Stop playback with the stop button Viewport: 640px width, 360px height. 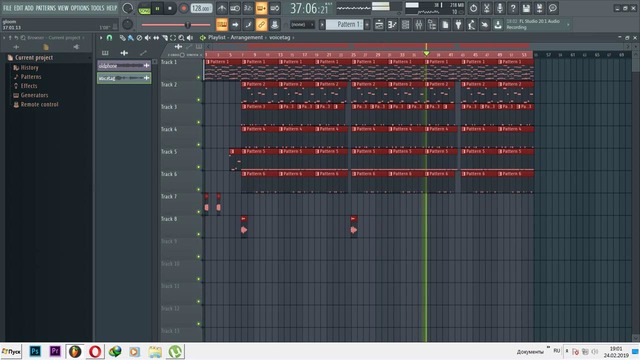pos(170,9)
